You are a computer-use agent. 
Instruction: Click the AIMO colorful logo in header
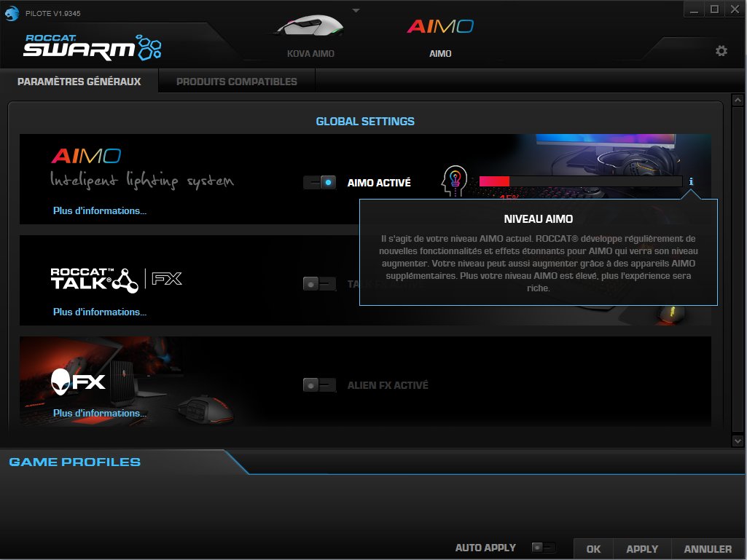[440, 25]
